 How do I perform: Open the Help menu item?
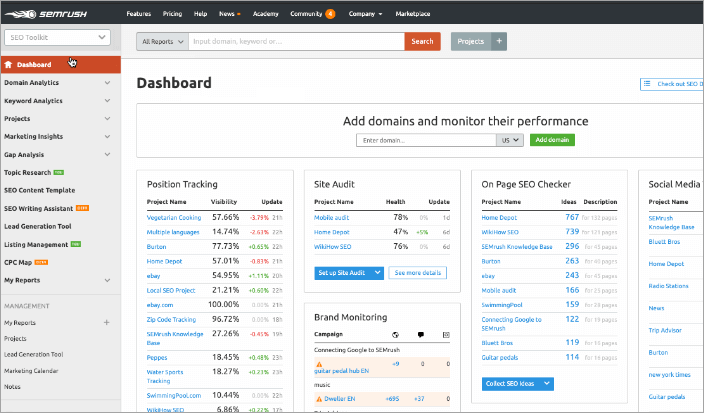[x=200, y=14]
